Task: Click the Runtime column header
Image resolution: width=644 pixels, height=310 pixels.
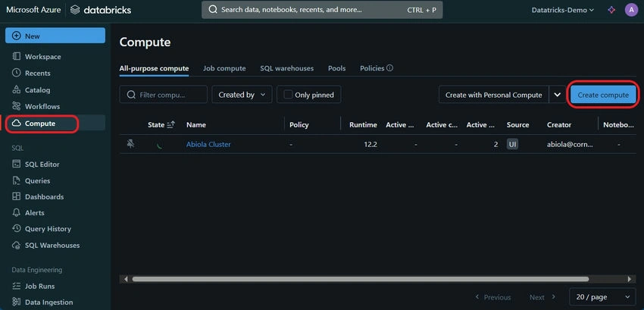Action: coord(363,124)
